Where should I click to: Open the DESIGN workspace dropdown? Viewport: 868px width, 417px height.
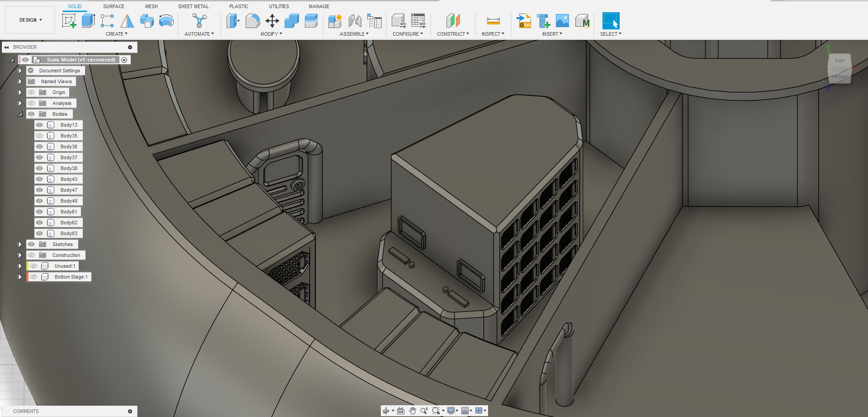click(x=30, y=20)
